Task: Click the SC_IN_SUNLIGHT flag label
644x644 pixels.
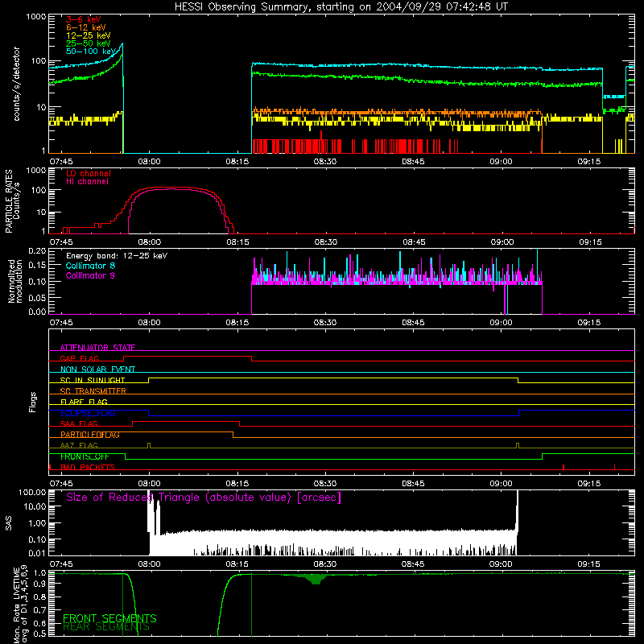Action: [x=93, y=380]
